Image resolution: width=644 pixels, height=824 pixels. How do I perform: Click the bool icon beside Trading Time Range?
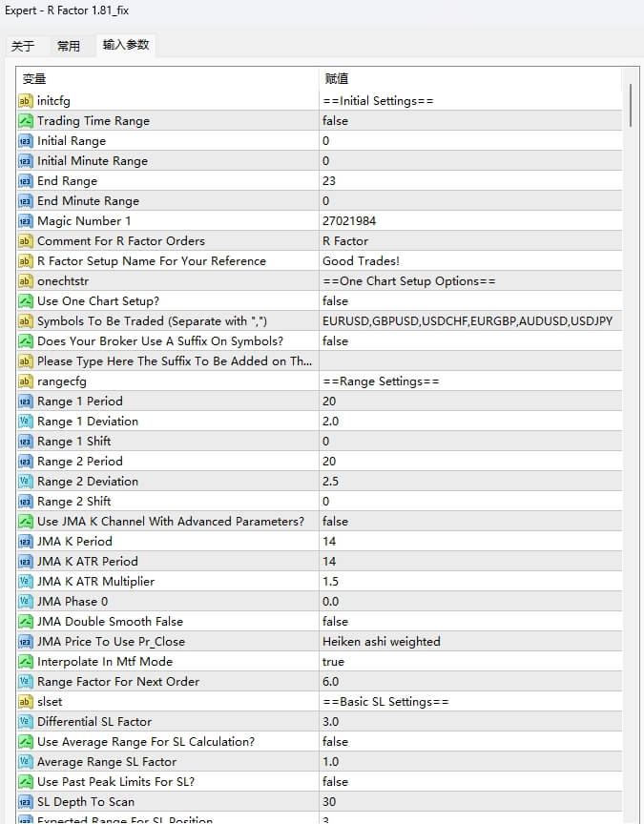[25, 121]
